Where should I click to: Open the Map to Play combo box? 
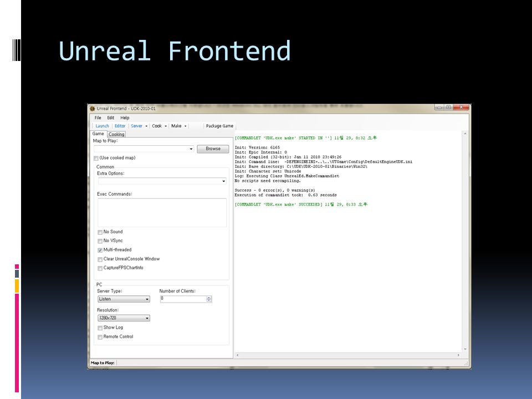point(144,149)
